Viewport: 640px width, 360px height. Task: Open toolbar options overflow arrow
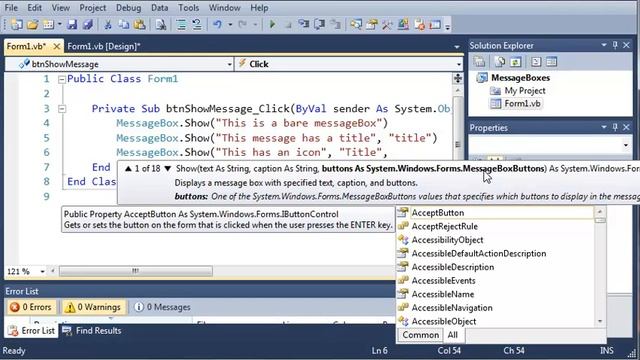(447, 27)
